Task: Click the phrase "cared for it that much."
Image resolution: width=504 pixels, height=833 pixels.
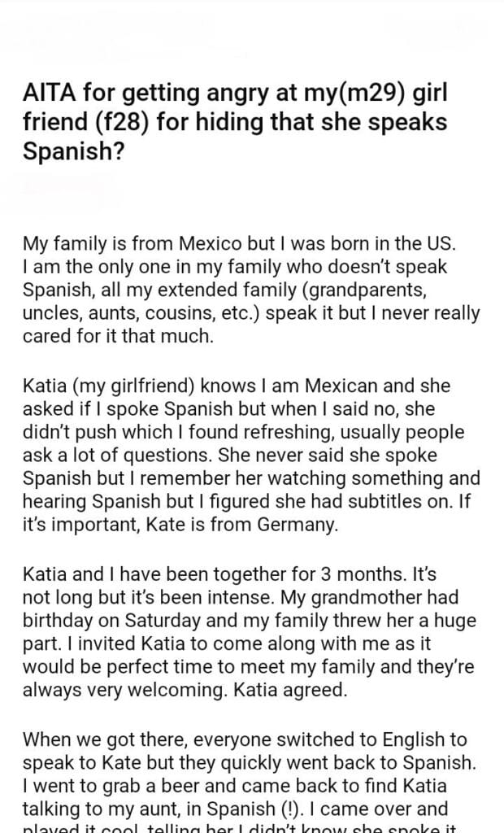Action: tap(118, 336)
